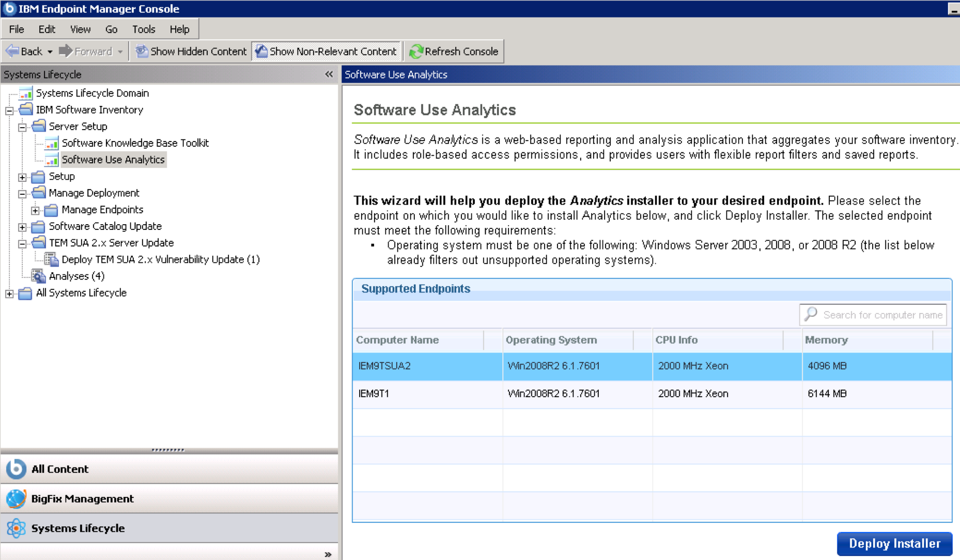Expand the All Systems Lifecycle node
Viewport: 960px width, 560px height.
pos(9,293)
